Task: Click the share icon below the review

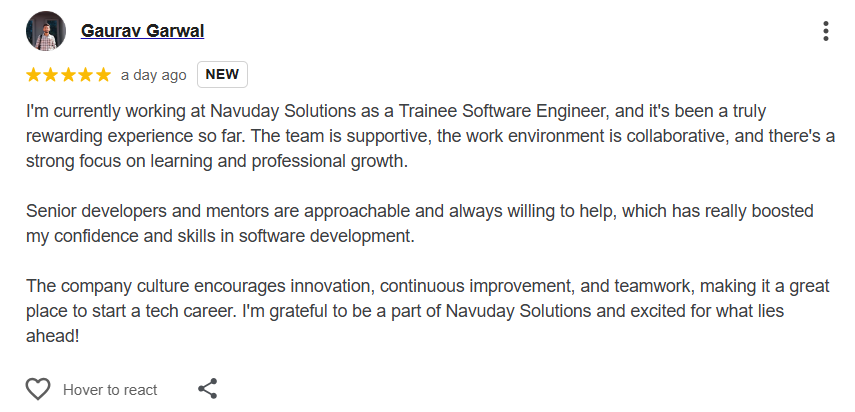Action: [x=207, y=389]
